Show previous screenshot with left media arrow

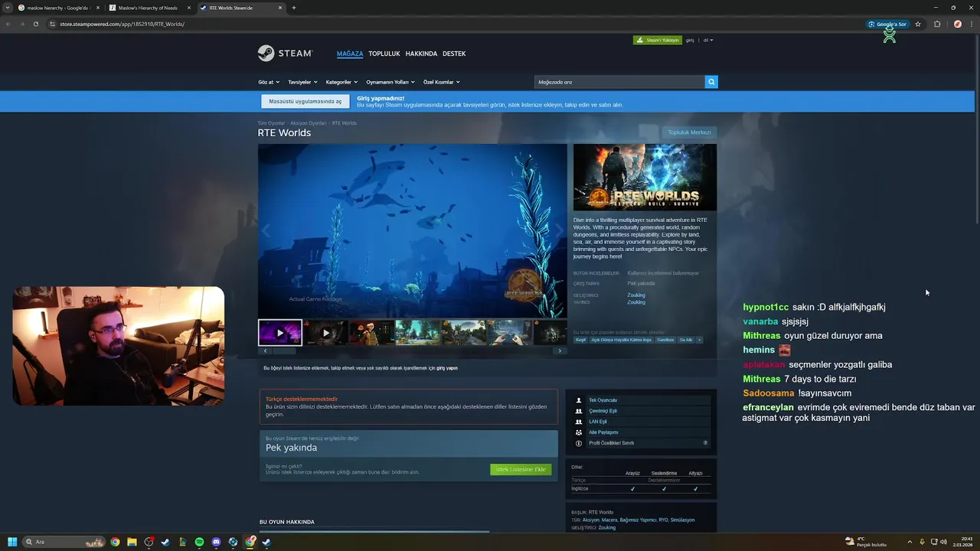coord(266,230)
